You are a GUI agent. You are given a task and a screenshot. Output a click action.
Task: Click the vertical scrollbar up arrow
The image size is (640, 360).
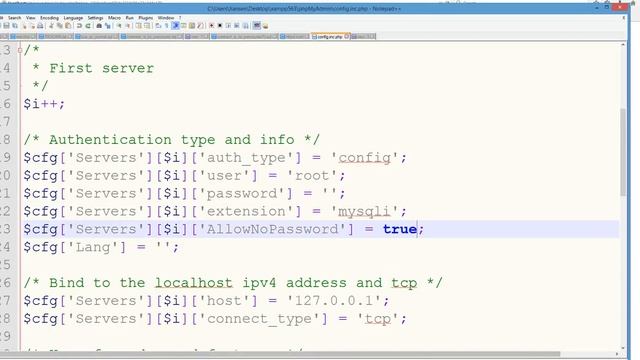click(x=623, y=44)
